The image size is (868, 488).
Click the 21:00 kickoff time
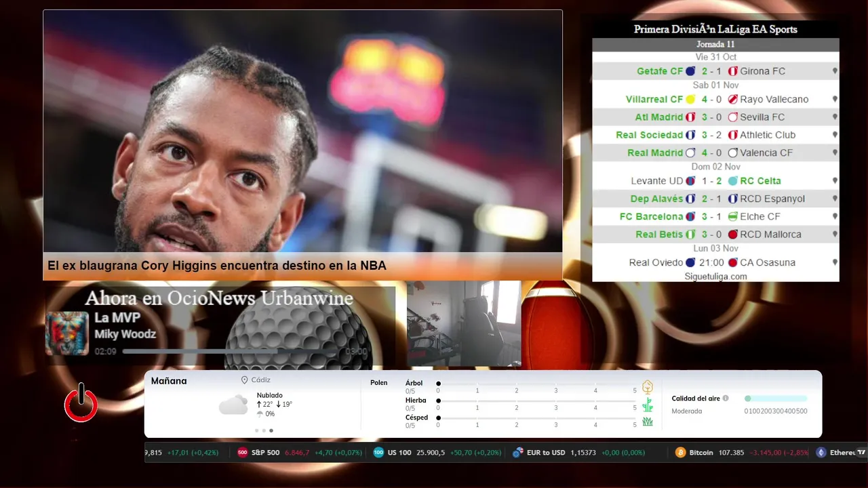712,262
